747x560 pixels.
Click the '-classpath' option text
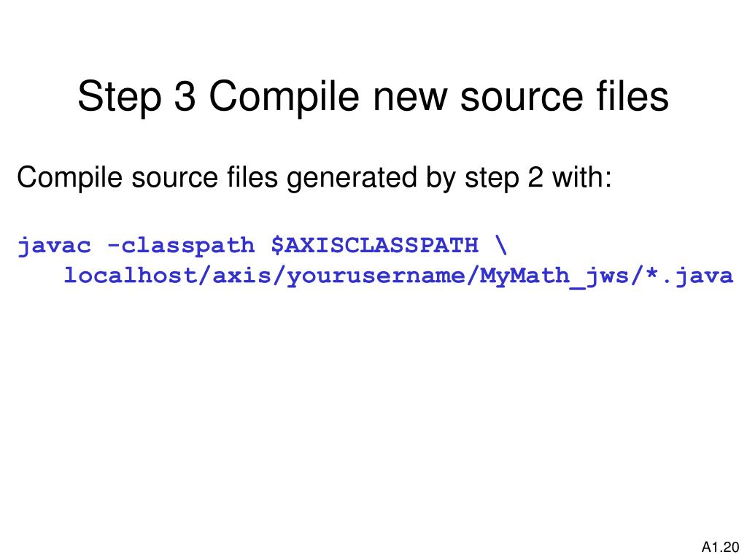[x=181, y=246]
